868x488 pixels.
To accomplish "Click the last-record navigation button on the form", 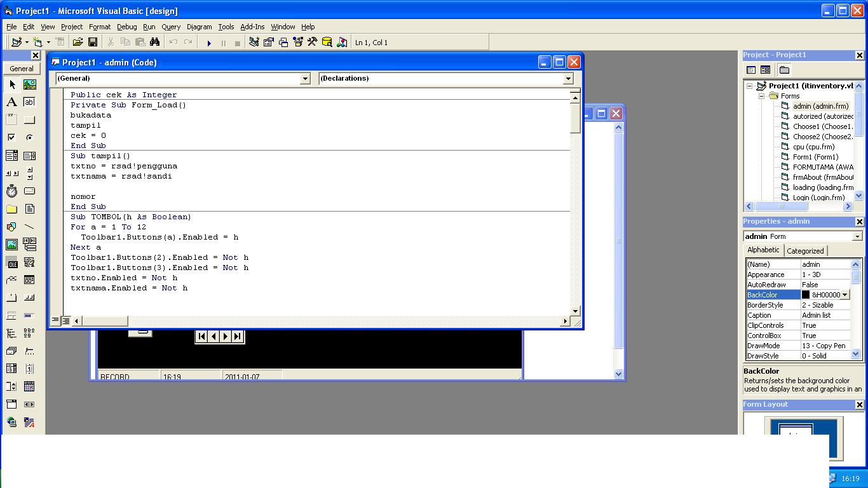I will pos(236,336).
